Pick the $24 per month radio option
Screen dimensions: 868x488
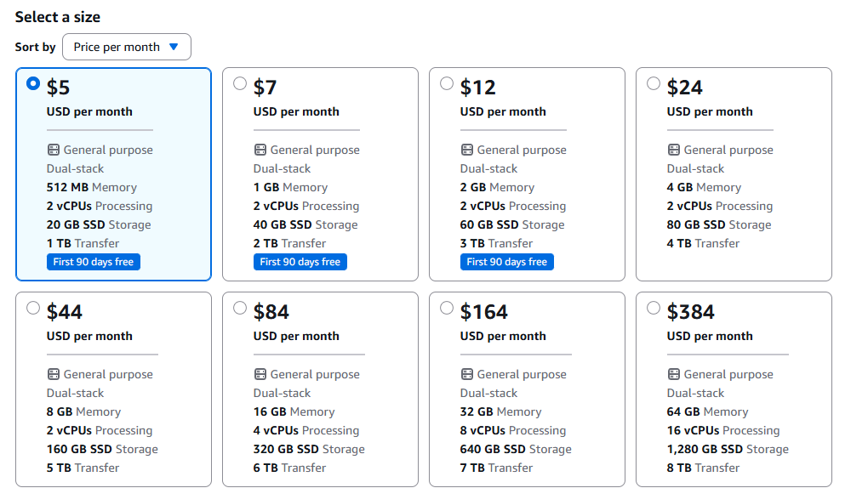click(x=654, y=83)
